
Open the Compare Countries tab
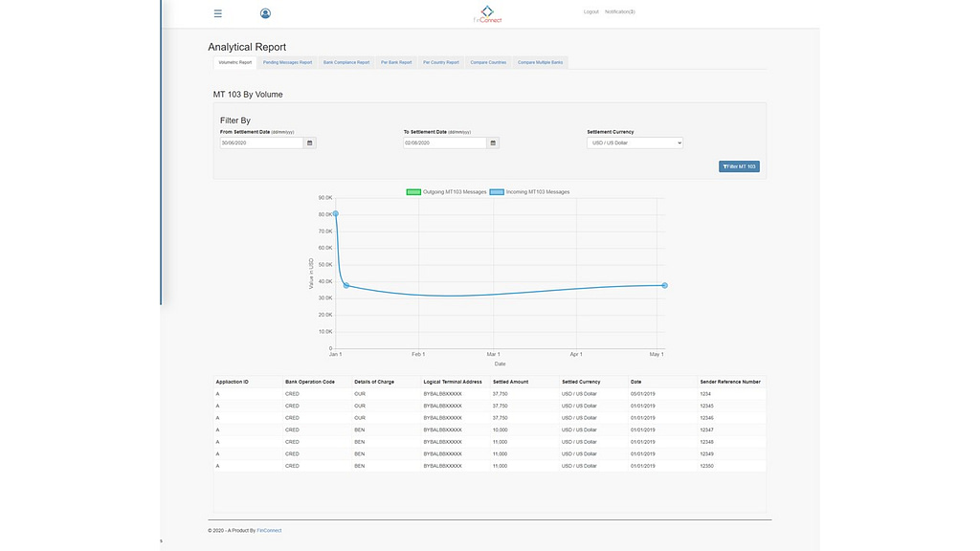pos(488,62)
